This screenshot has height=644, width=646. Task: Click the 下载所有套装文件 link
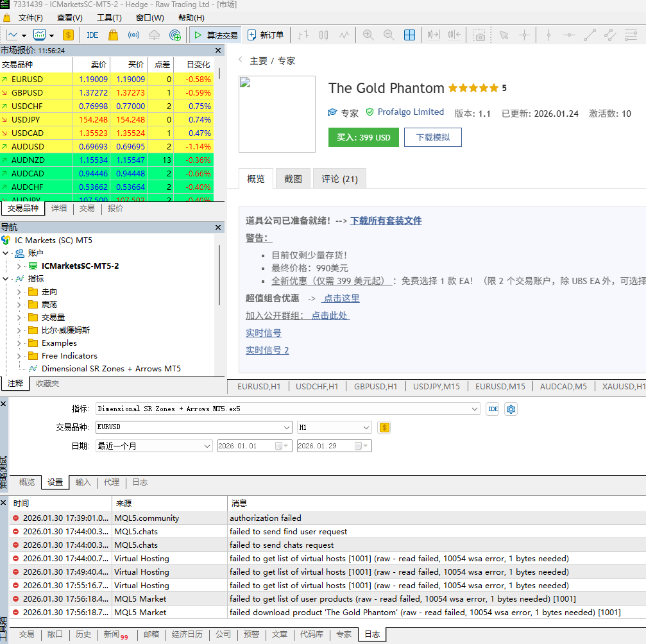click(x=386, y=221)
